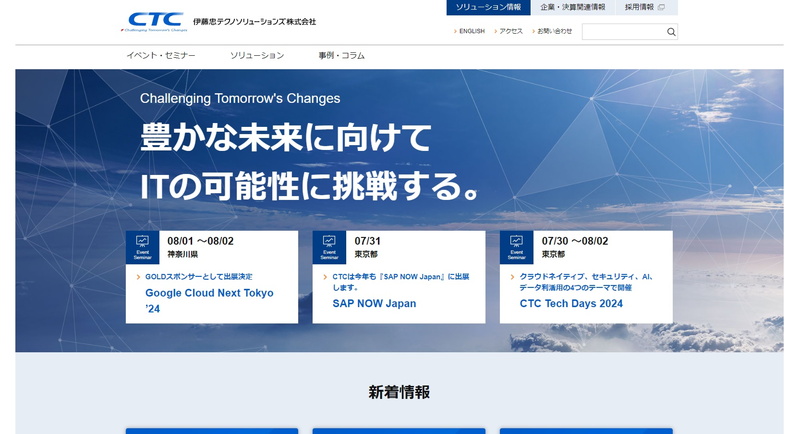Click the 07/31 date text
The image size is (800, 434).
(x=367, y=241)
